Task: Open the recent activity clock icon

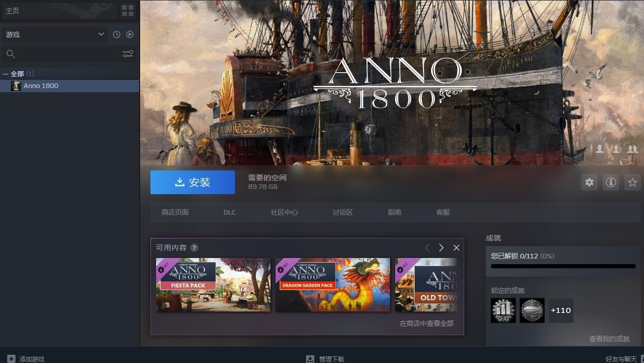Action: pyautogui.click(x=116, y=34)
